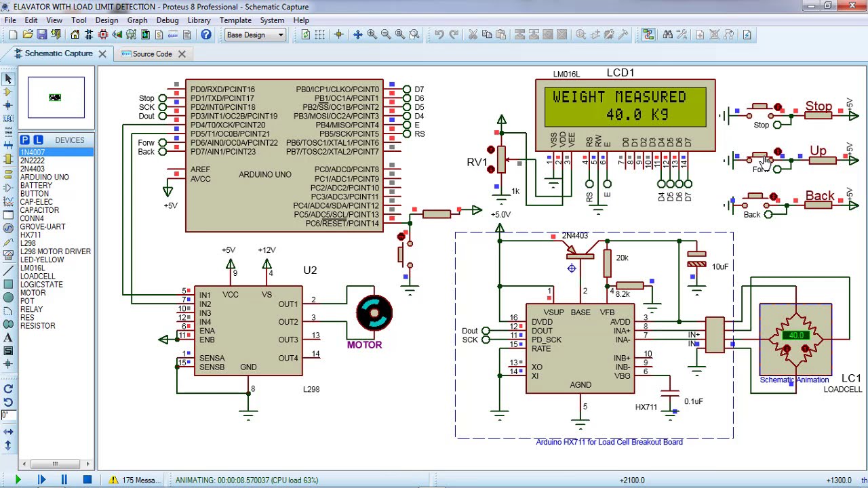
Task: Increase the load cell weight using the right red button
Action: (805, 349)
